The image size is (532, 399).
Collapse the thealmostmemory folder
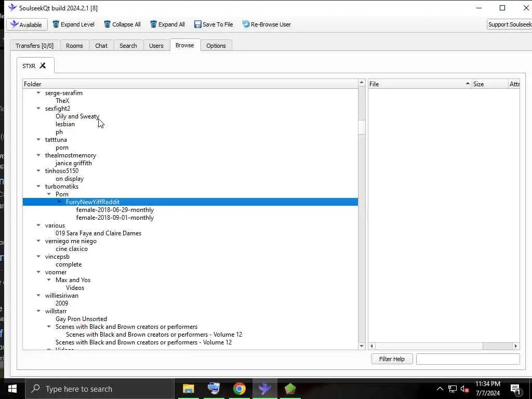coord(38,155)
